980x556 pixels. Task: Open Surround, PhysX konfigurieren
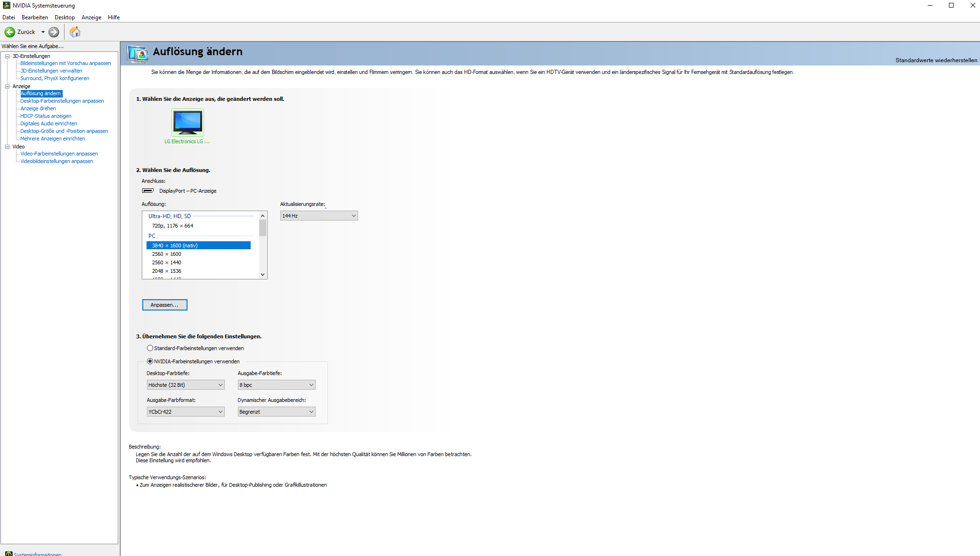click(x=55, y=78)
